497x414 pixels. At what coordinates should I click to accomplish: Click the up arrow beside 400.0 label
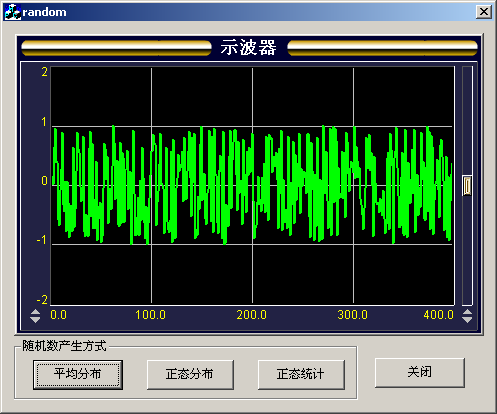[467, 312]
